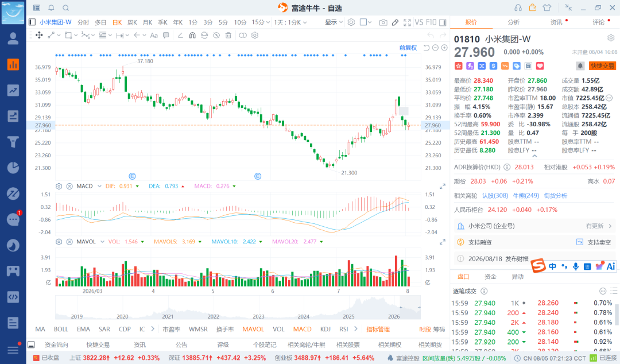This screenshot has height=364, width=620.
Task: Expand the MACD indicator selector dropdown
Action: [x=99, y=186]
